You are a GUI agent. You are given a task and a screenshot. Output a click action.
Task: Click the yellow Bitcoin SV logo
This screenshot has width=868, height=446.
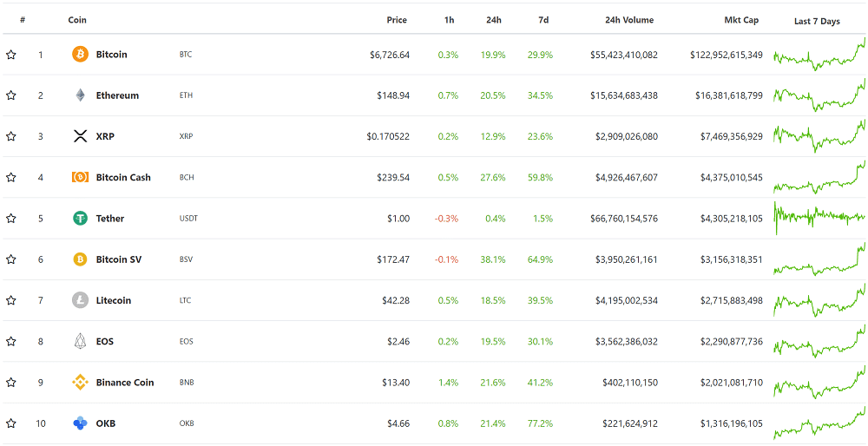[x=80, y=259]
